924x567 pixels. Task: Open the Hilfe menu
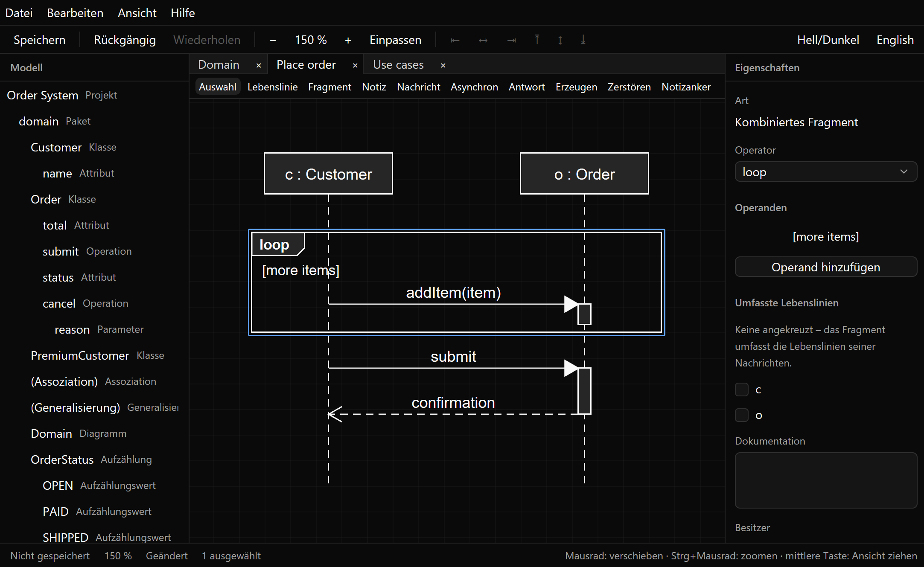(183, 13)
